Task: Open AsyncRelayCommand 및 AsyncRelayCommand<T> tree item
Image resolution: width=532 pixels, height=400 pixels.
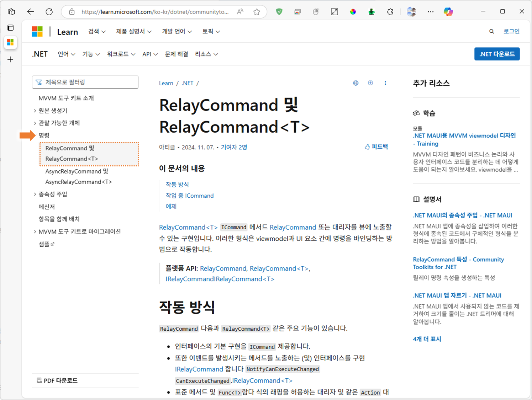Action: pyautogui.click(x=79, y=177)
